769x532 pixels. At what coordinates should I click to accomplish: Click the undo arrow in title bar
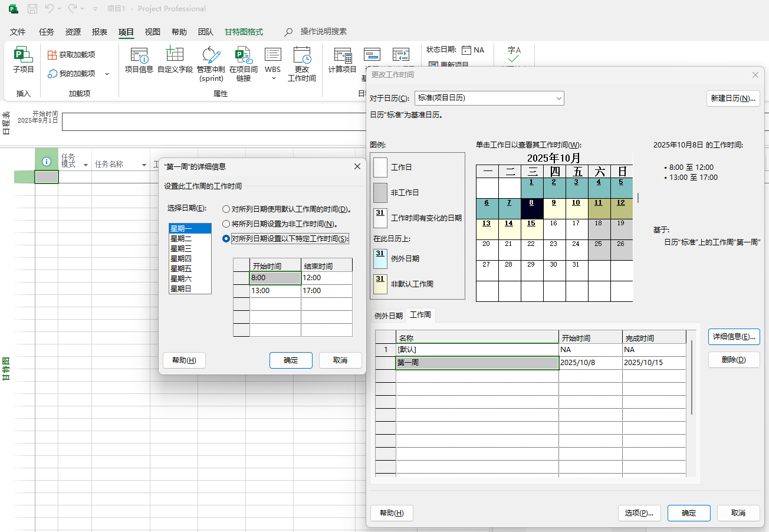50,9
